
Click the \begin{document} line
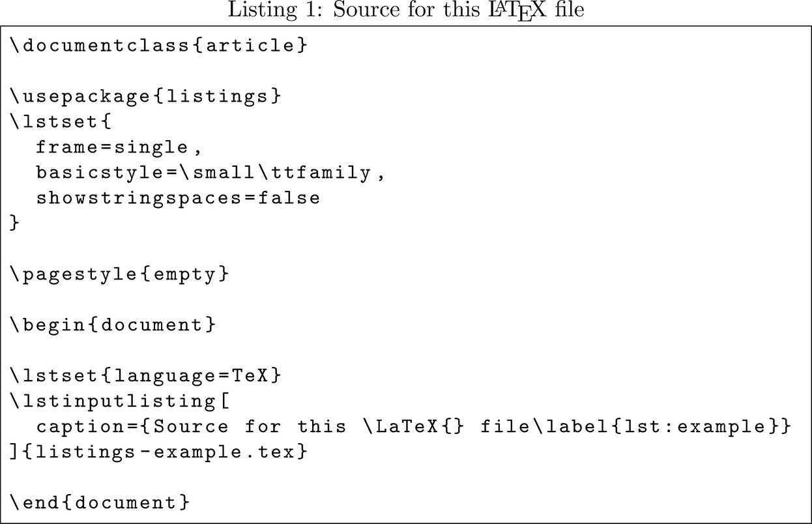coord(112,325)
